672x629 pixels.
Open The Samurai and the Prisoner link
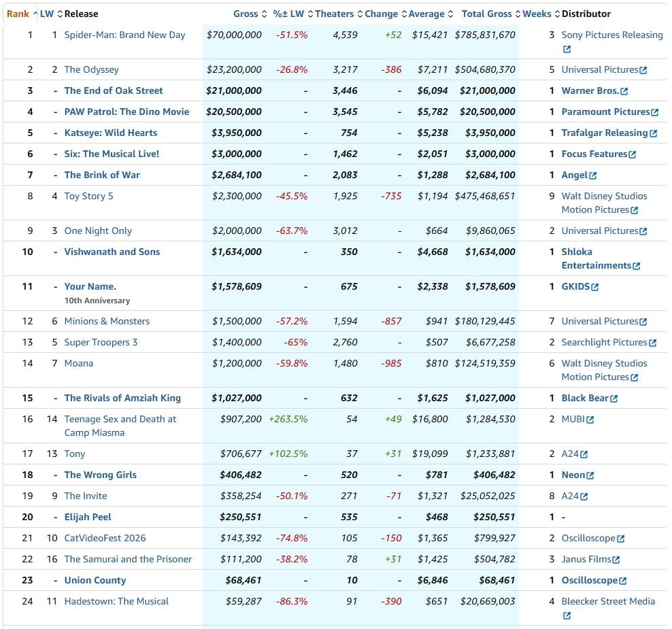pyautogui.click(x=128, y=559)
